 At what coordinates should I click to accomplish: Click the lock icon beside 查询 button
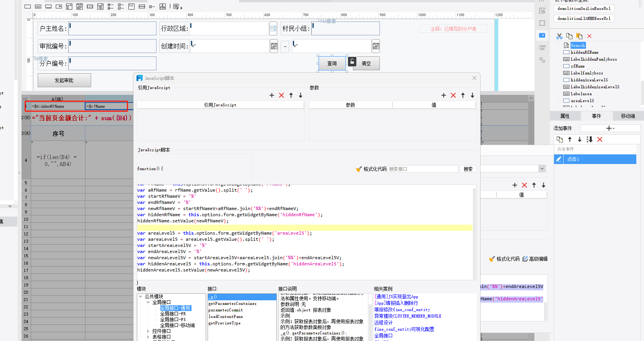tap(352, 61)
